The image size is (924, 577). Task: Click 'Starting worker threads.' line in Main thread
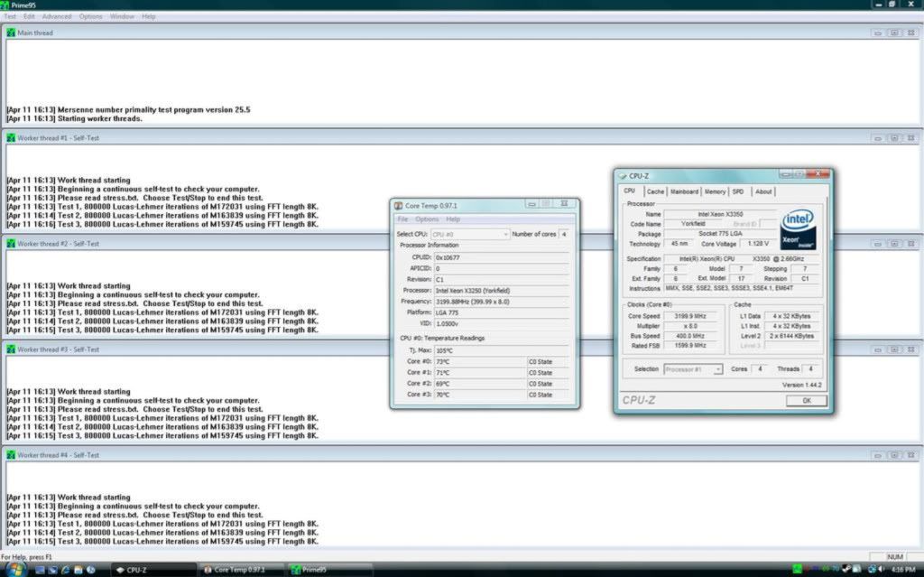coord(74,118)
